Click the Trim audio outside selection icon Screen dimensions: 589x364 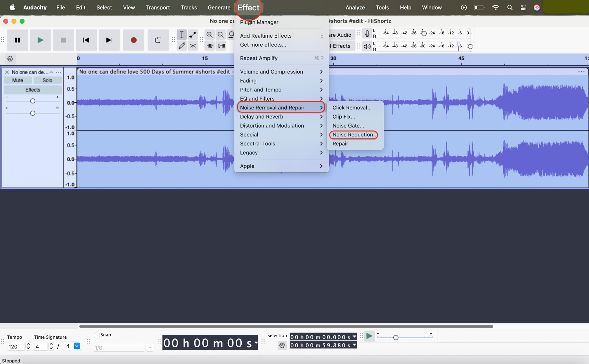[210, 46]
